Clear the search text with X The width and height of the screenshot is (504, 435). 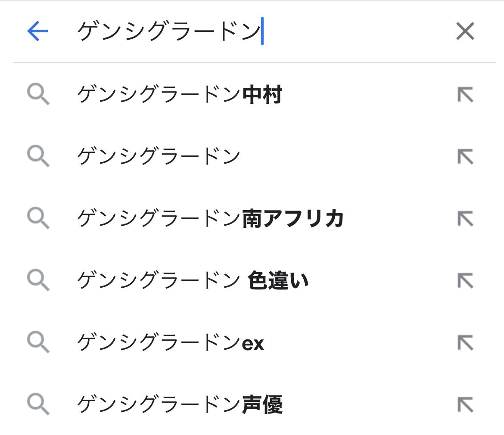click(x=465, y=31)
